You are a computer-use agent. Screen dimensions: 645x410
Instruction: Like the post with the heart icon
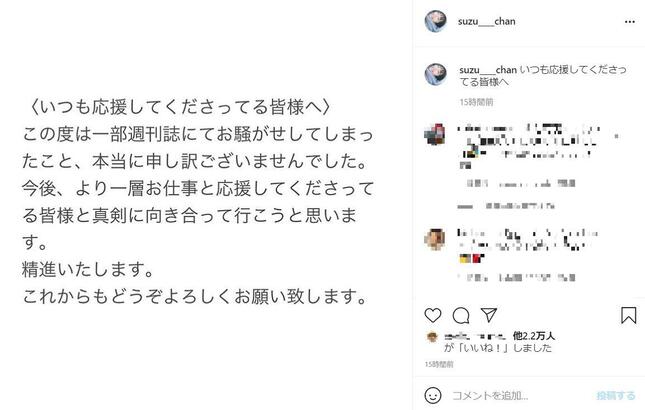pos(433,315)
